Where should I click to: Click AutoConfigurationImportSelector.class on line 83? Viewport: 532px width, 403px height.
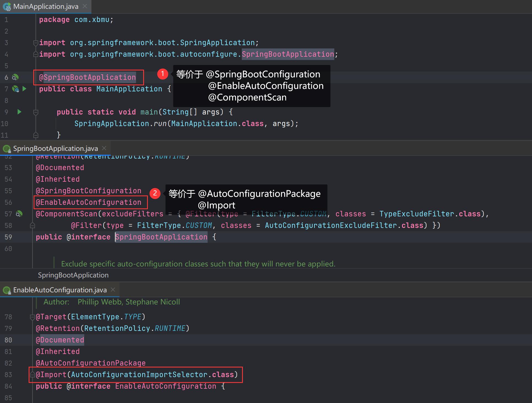(153, 375)
